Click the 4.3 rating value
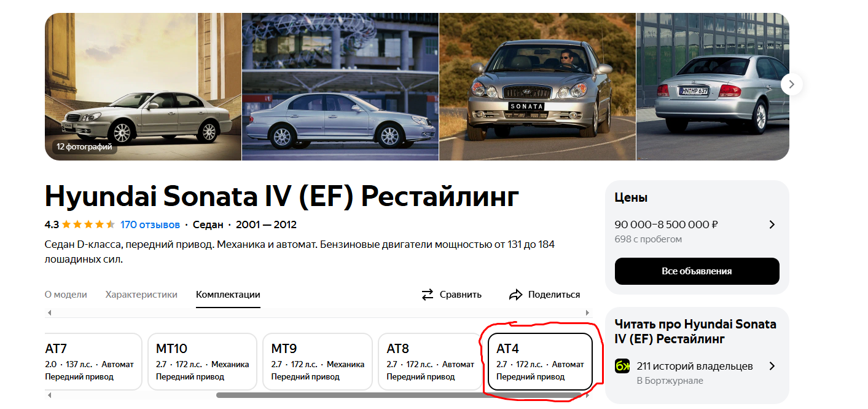 point(52,224)
